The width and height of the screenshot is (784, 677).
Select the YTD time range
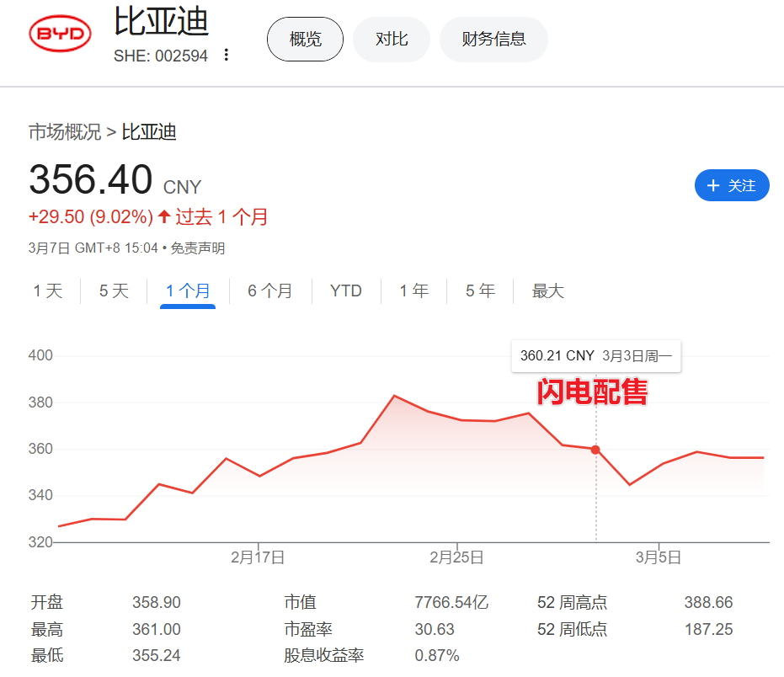(346, 291)
